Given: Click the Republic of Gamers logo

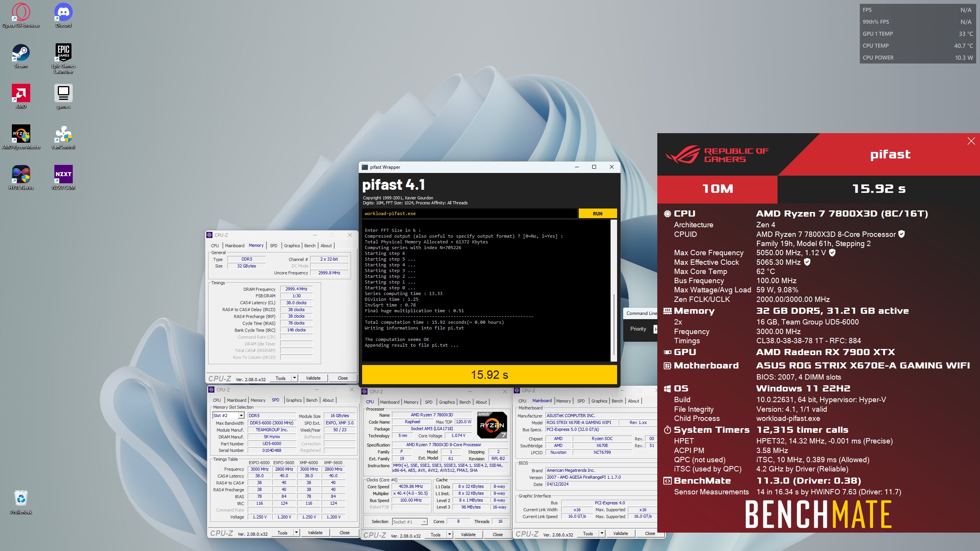Looking at the screenshot, I should click(717, 155).
